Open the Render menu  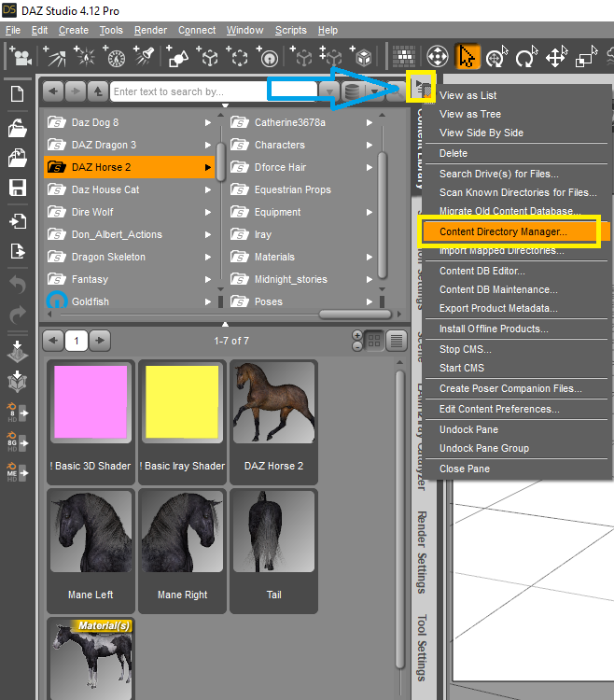click(150, 31)
